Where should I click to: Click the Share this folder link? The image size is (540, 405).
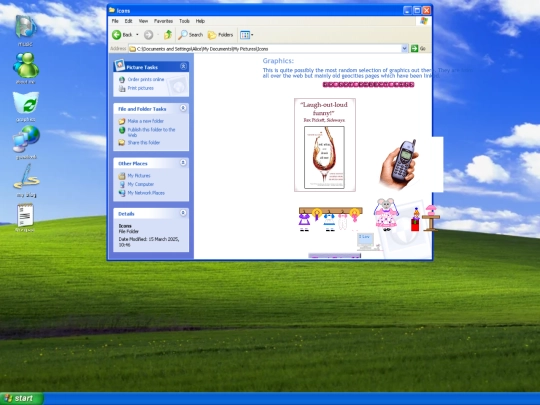click(x=144, y=143)
